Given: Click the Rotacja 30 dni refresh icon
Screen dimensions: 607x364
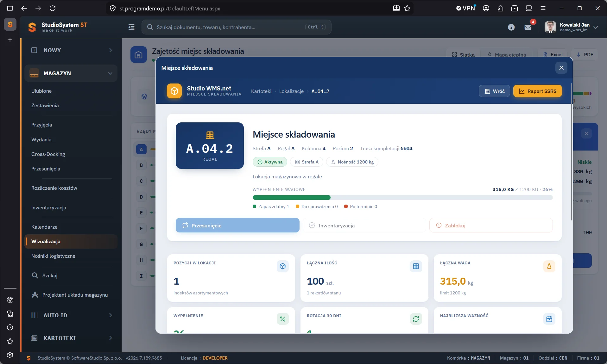Looking at the screenshot, I should (416, 319).
